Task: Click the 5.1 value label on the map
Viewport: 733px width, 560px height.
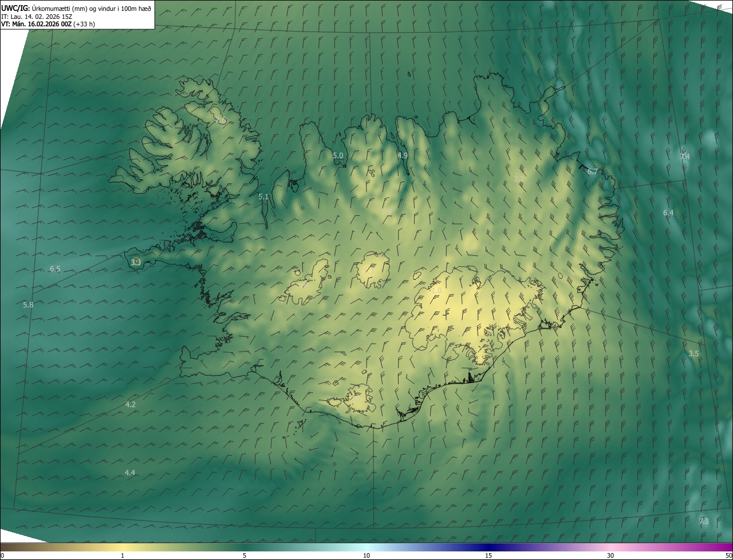Action: pyautogui.click(x=263, y=196)
